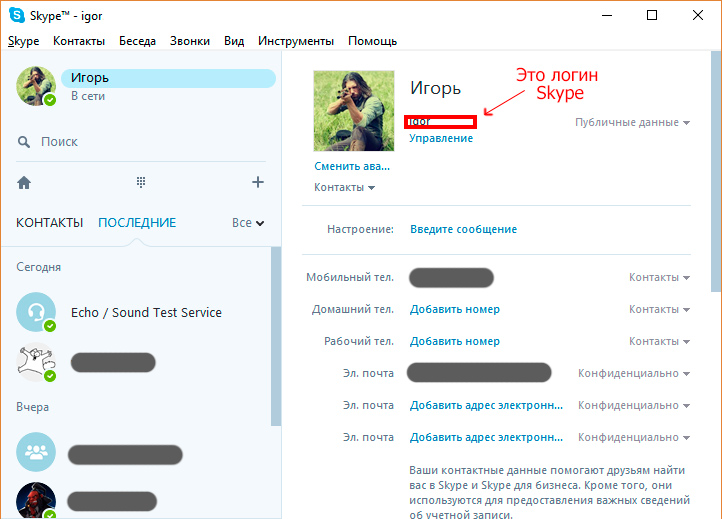The width and height of the screenshot is (722, 519).
Task: Switch to the КОНТАКТЫ tab
Action: [49, 223]
